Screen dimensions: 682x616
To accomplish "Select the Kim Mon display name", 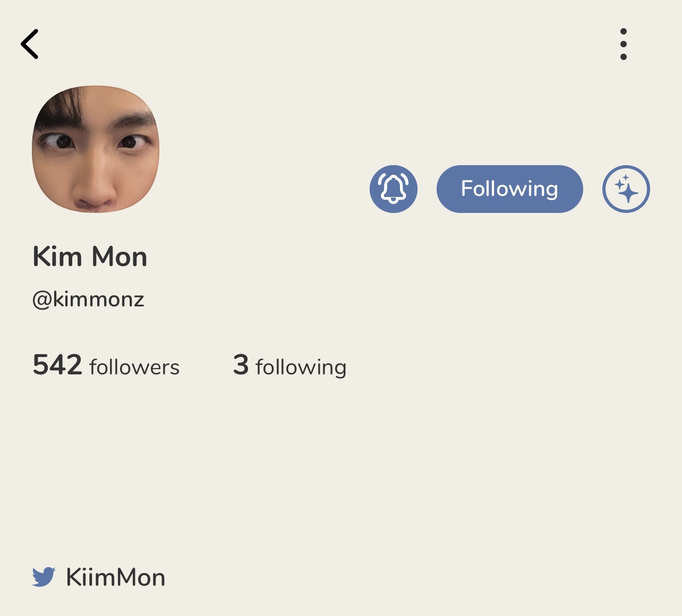I will tap(90, 257).
